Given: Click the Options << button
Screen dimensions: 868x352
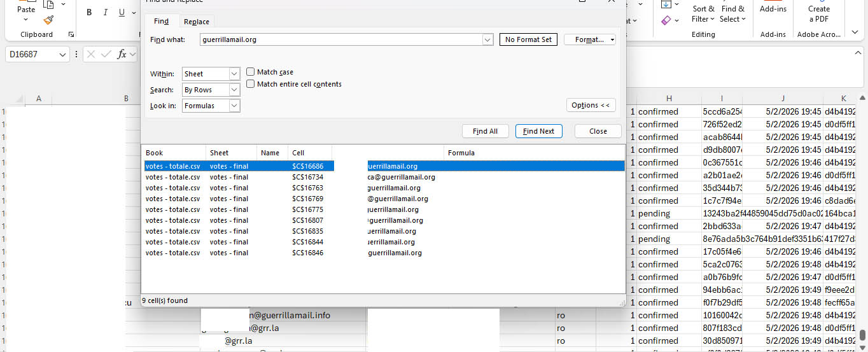Looking at the screenshot, I should (x=591, y=105).
